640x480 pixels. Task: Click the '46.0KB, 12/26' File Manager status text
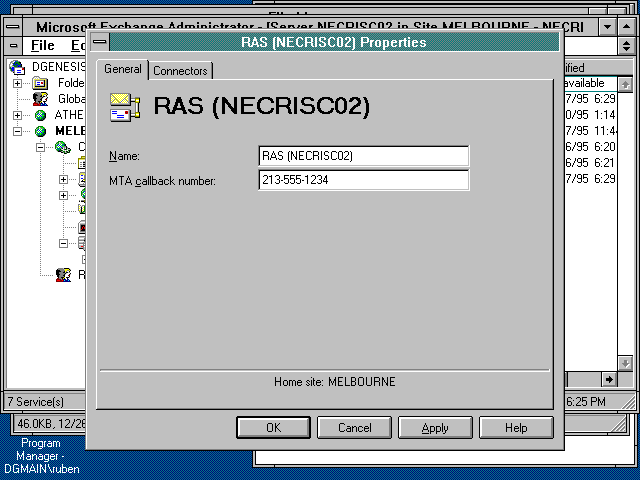51,424
